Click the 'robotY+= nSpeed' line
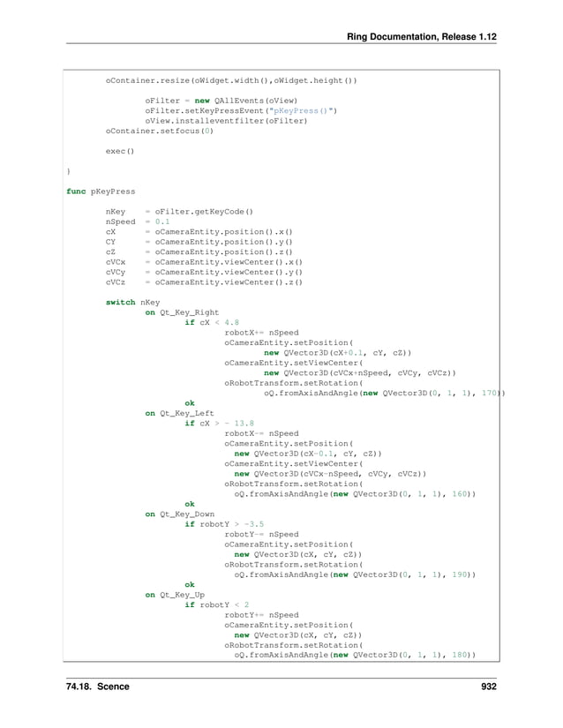The image size is (563, 728). 261,615
